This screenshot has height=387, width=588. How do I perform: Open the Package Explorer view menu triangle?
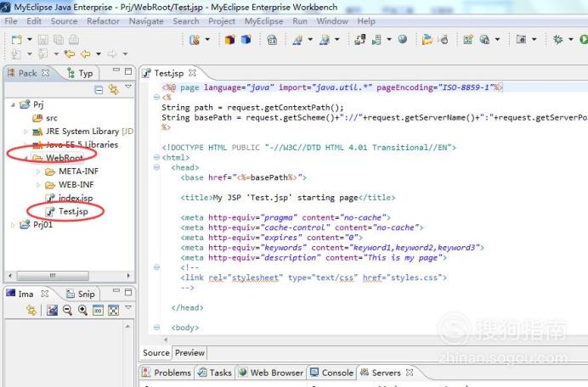point(128,87)
